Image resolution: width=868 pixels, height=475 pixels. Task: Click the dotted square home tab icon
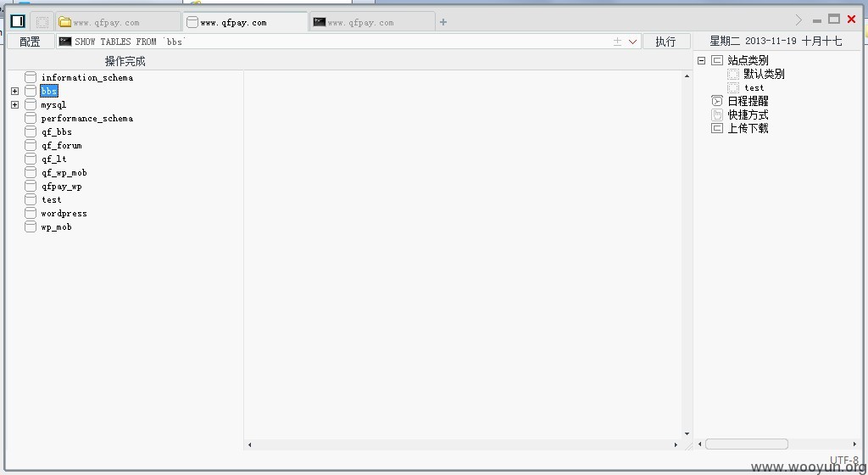(42, 22)
